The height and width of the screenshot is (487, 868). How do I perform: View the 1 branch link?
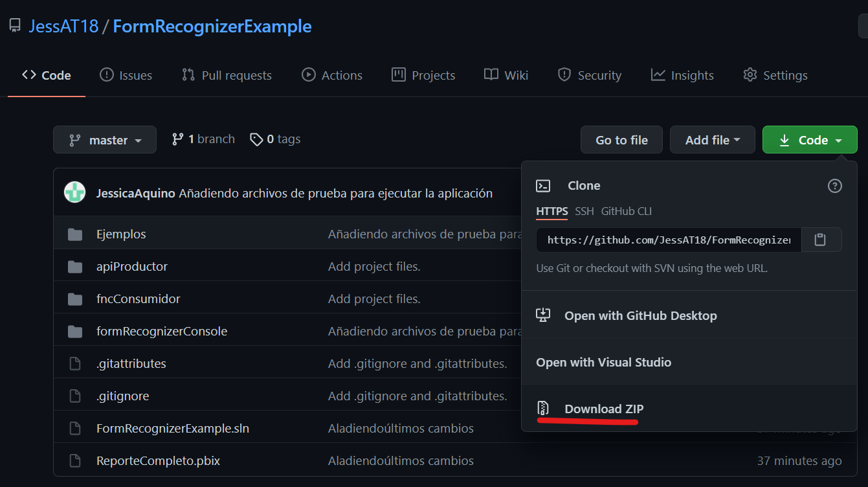click(x=203, y=139)
